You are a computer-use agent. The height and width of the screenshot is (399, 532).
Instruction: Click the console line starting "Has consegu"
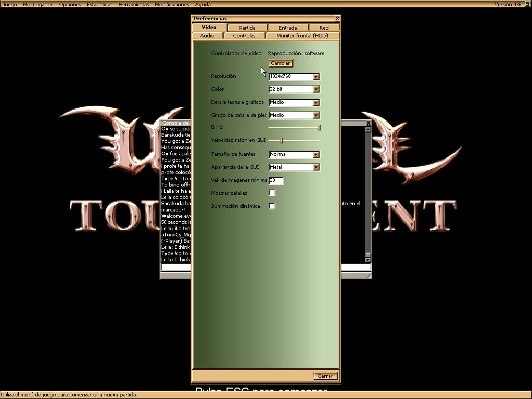point(176,147)
